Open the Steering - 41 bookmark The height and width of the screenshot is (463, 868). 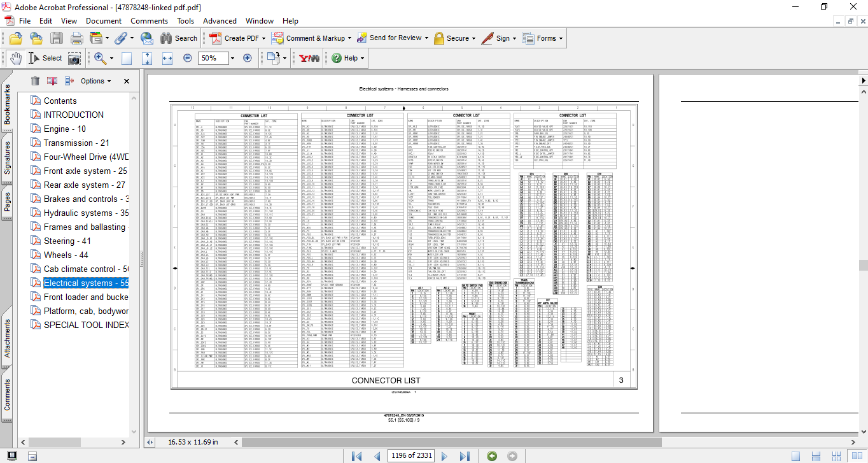(x=67, y=241)
